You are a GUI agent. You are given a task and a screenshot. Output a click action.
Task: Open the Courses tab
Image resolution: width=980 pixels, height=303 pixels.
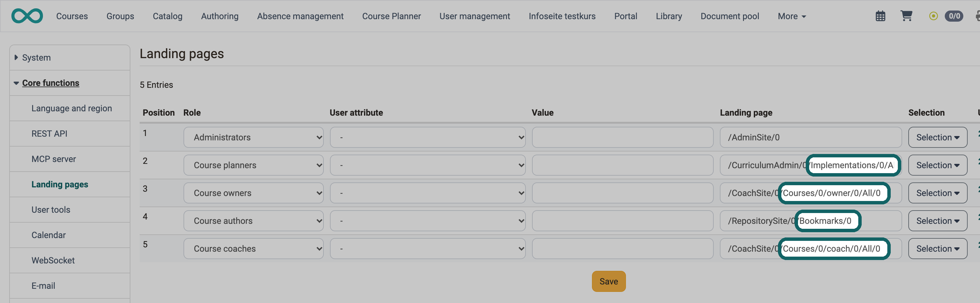point(72,16)
